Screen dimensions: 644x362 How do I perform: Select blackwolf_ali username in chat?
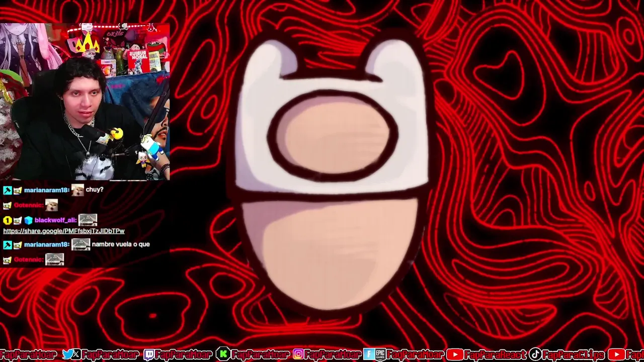(x=55, y=220)
